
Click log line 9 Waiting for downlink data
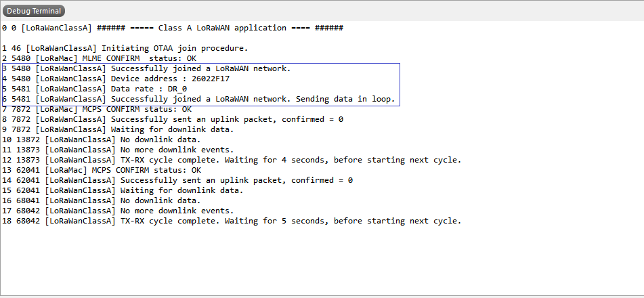coord(118,130)
